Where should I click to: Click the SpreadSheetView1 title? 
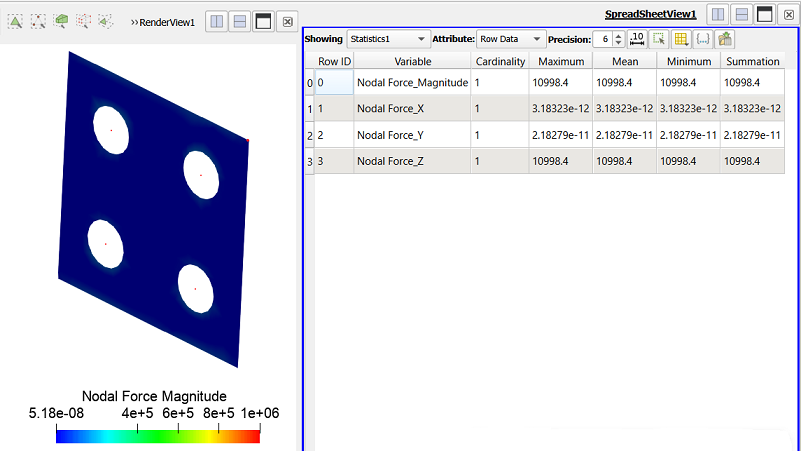click(650, 14)
